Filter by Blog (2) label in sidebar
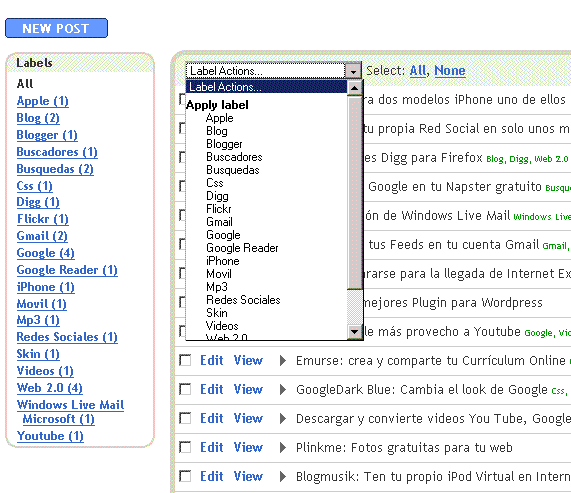 coord(38,118)
